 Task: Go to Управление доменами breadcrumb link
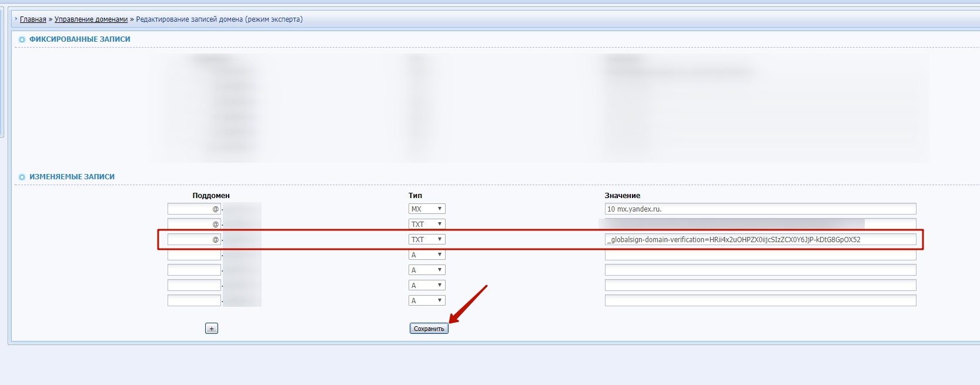(x=91, y=19)
